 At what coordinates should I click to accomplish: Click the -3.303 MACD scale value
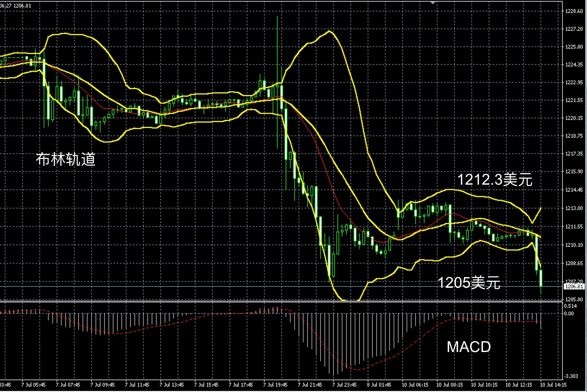tap(571, 376)
